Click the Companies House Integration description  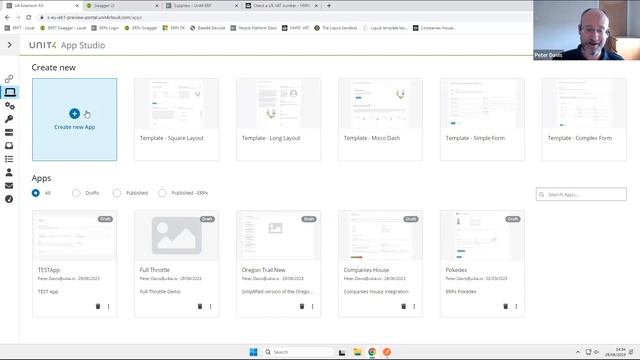tap(376, 291)
